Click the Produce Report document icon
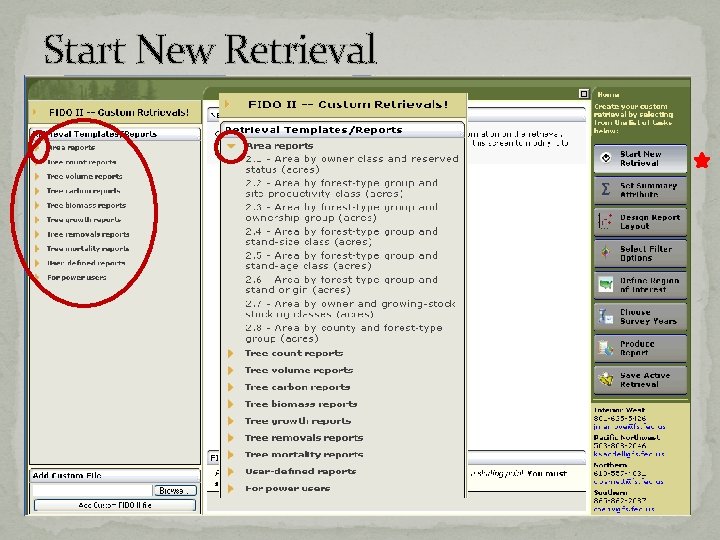The image size is (720, 540). click(x=606, y=348)
